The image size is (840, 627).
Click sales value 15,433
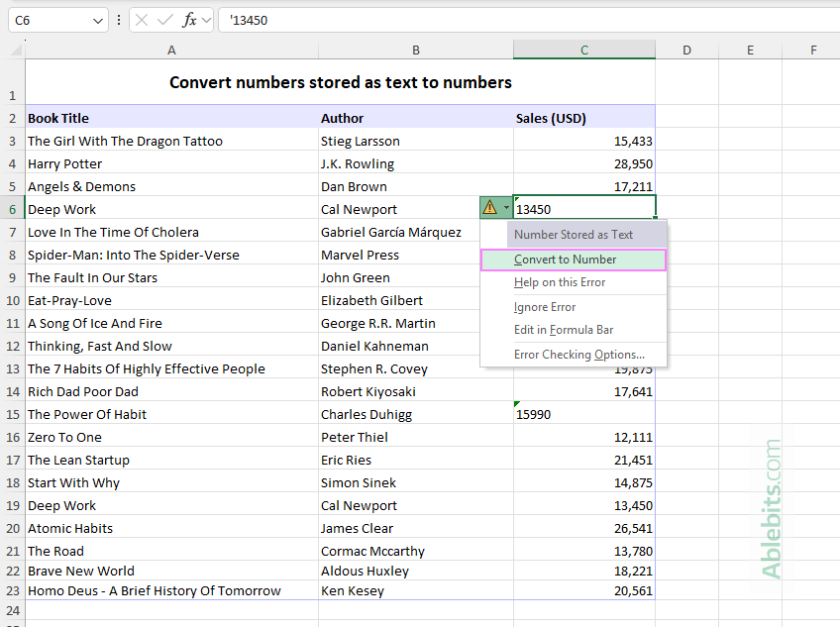[x=584, y=142]
